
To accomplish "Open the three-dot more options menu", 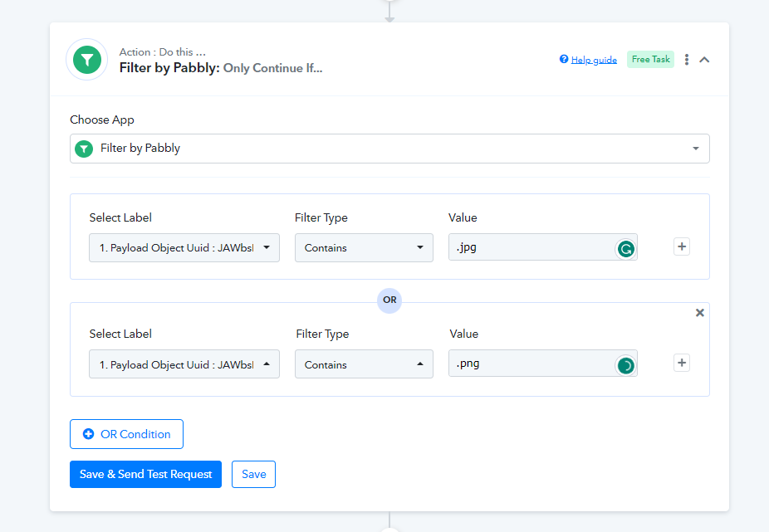I will [687, 59].
